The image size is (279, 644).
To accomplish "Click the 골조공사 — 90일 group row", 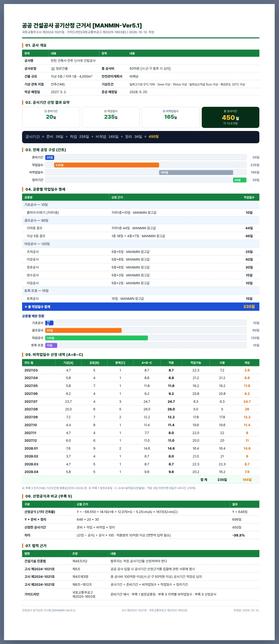I will click(141, 221).
